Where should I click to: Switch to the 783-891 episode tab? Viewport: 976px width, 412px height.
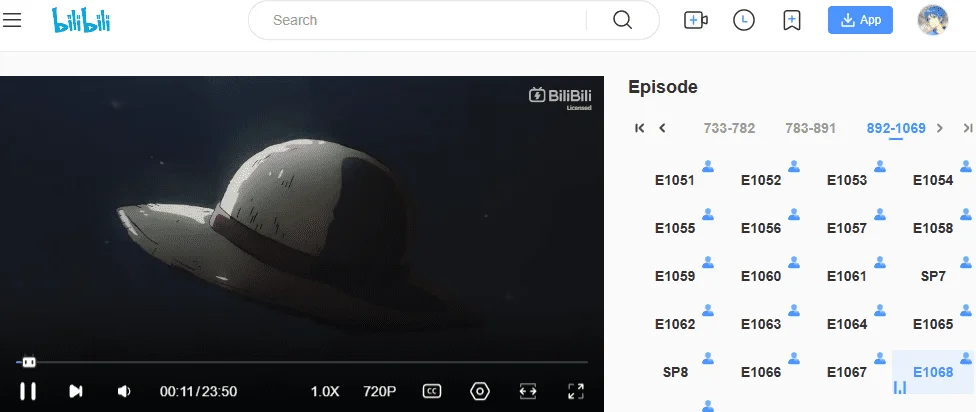click(x=810, y=128)
